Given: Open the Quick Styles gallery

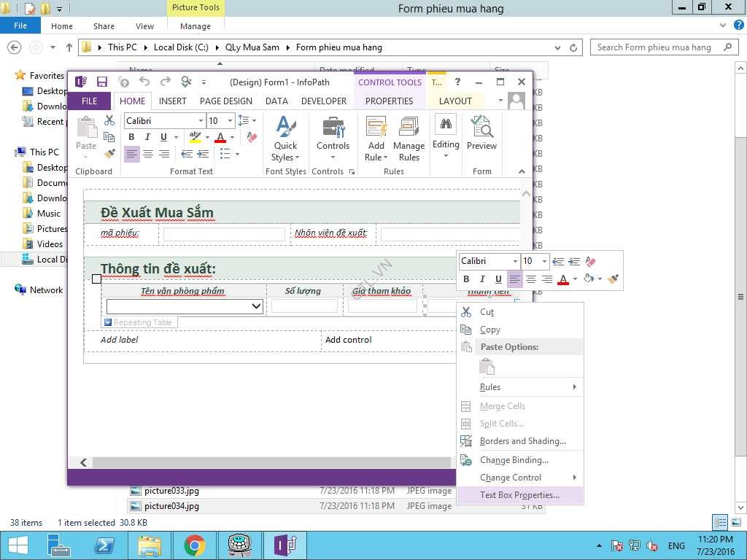Looking at the screenshot, I should [x=285, y=139].
